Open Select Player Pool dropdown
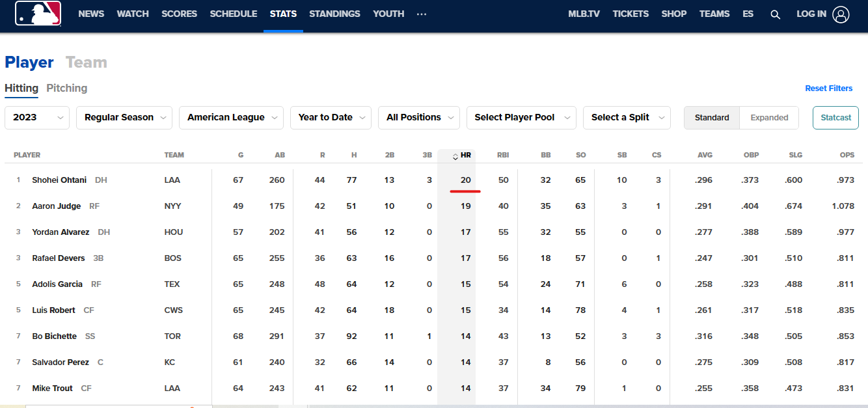 521,118
